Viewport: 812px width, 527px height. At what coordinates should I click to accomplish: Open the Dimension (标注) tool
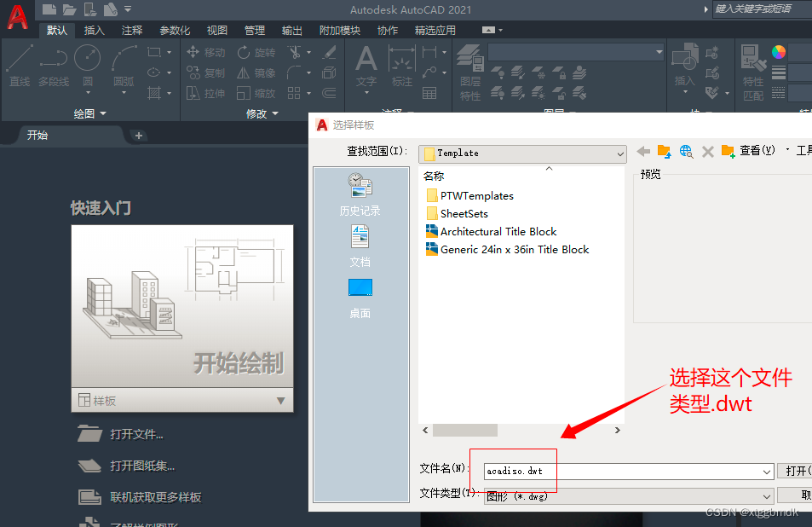402,66
